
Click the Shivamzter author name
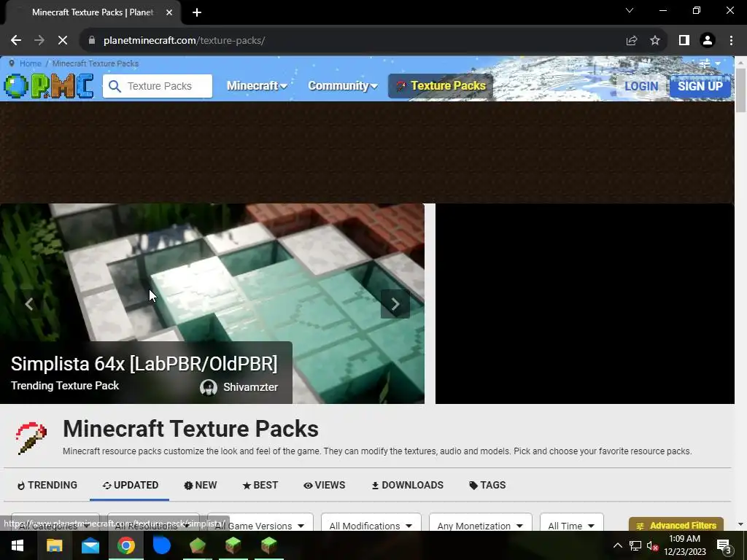251,388
